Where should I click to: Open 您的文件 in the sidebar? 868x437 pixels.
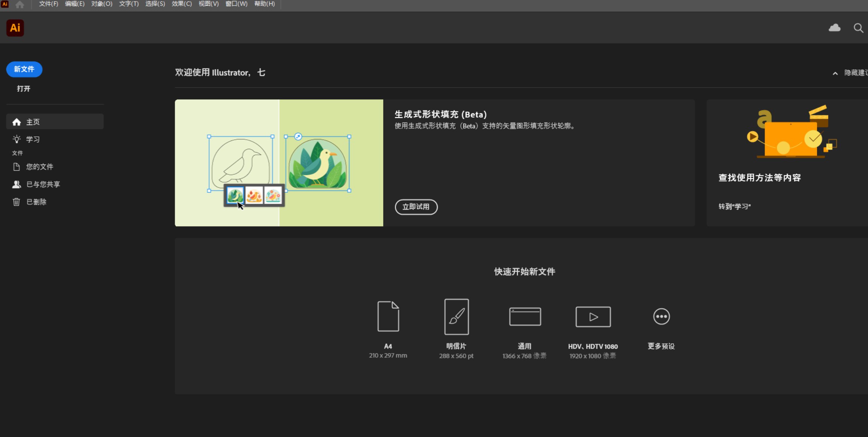(55, 167)
